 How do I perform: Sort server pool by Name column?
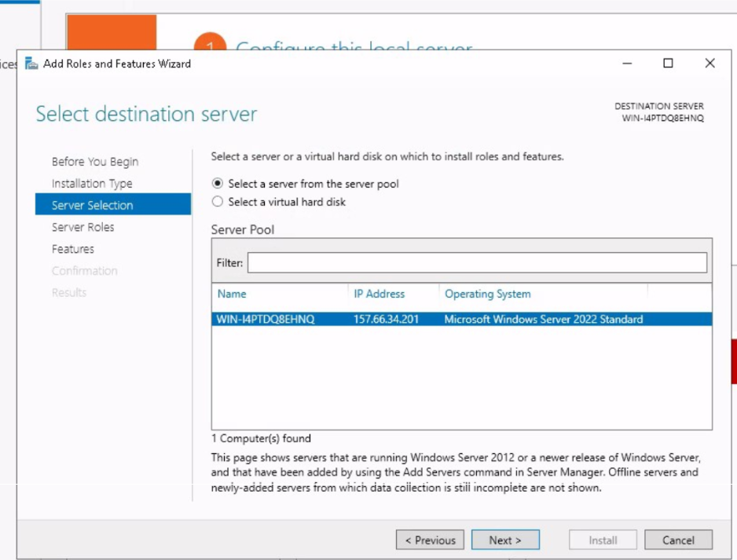pos(232,294)
